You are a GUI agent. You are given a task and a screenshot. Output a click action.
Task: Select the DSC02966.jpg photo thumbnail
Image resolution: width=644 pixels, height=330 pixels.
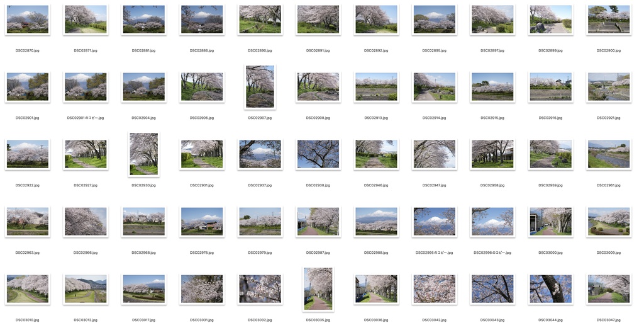pos(86,222)
